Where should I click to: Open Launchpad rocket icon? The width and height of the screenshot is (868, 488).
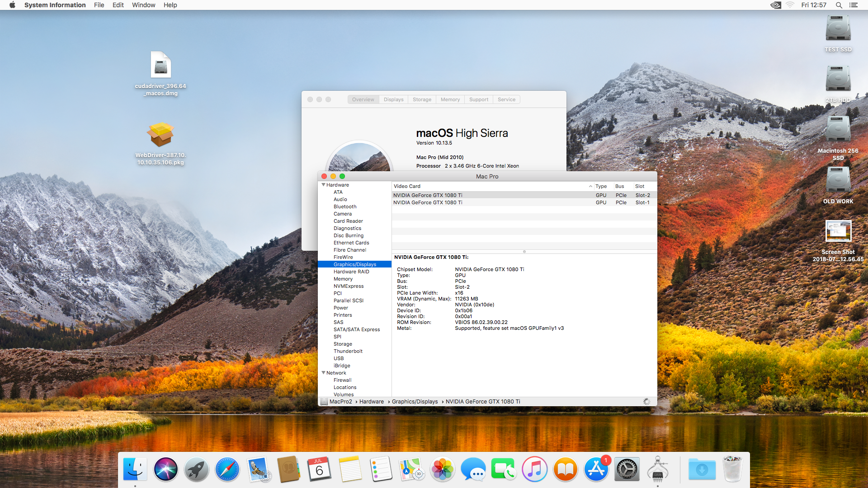[197, 469]
